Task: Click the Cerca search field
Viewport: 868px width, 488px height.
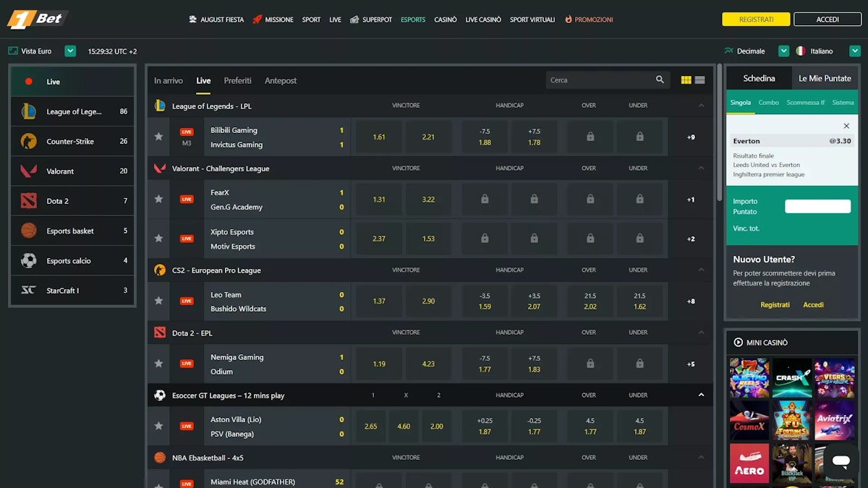Action: click(600, 80)
